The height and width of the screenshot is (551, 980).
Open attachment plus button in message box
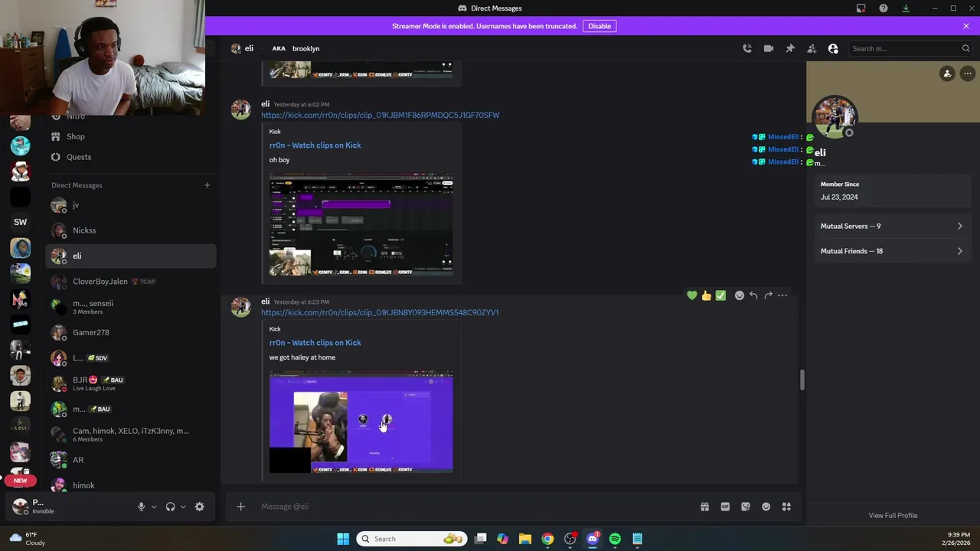[240, 507]
